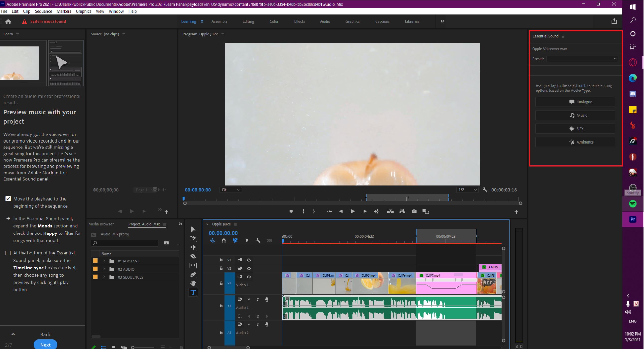
Task: Open the Essential Sound Preset dropdown
Action: 582,59
